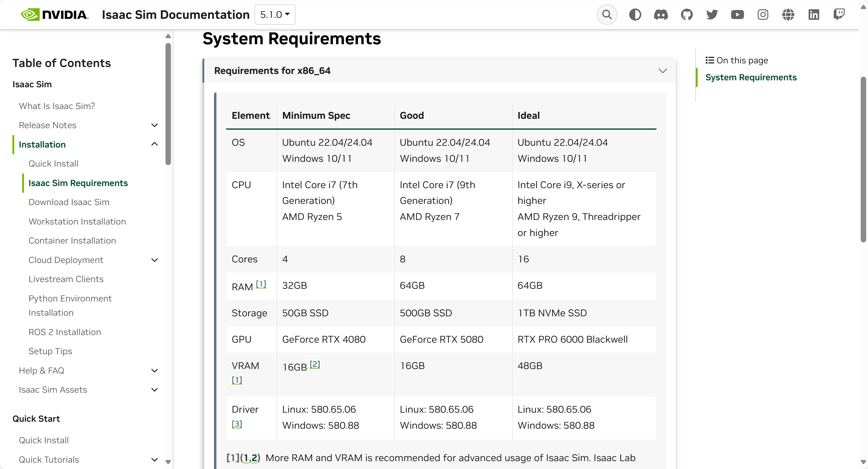Expand the Cloud Deployment submenu

(x=154, y=260)
